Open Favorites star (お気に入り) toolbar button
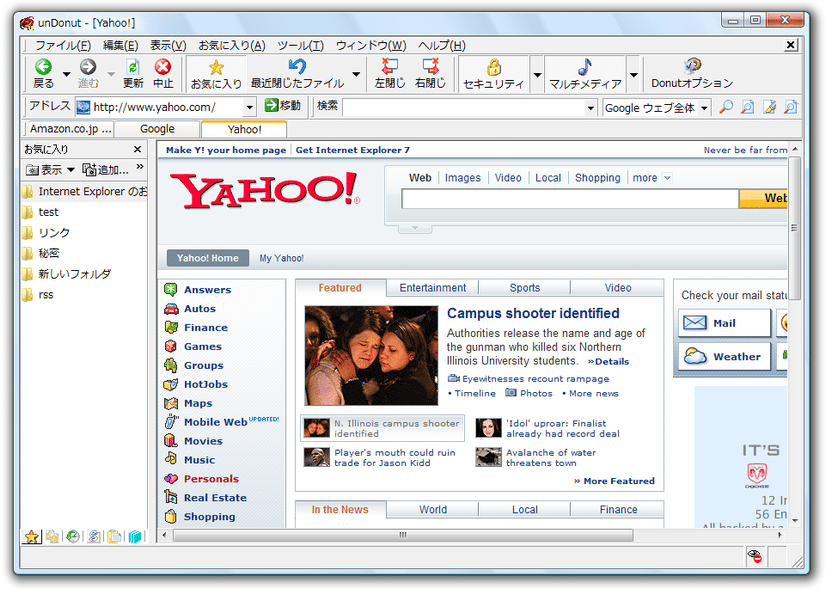Screen dimensions: 826x589 click(x=216, y=67)
